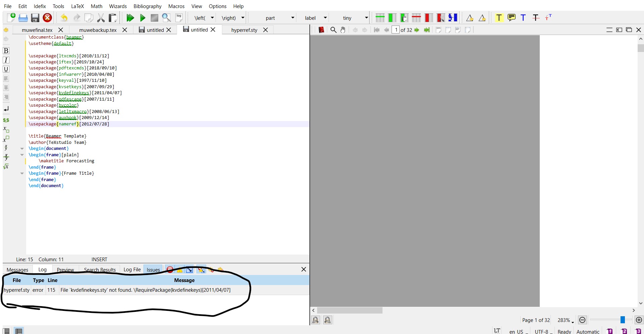Insert inline math with the $$ icon
The width and height of the screenshot is (644, 334).
[x=6, y=120]
